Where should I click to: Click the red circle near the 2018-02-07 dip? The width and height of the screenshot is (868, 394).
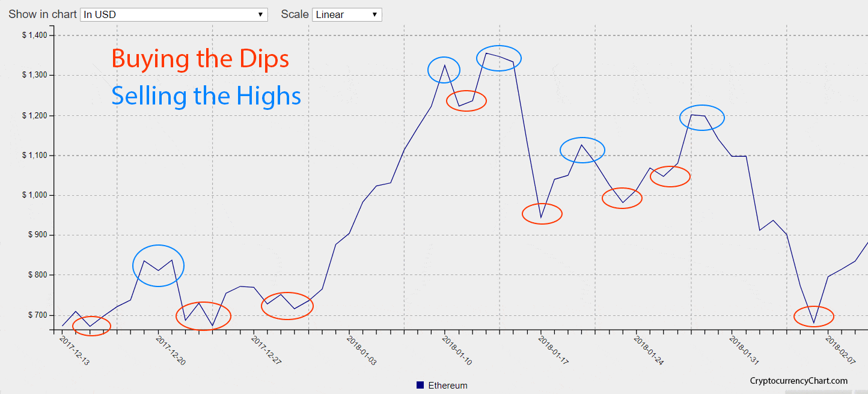pyautogui.click(x=815, y=315)
